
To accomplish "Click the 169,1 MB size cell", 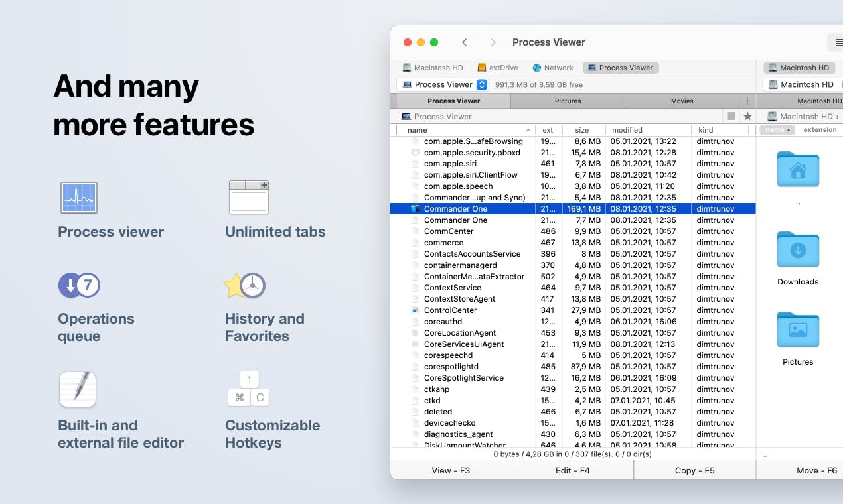I will [x=584, y=209].
